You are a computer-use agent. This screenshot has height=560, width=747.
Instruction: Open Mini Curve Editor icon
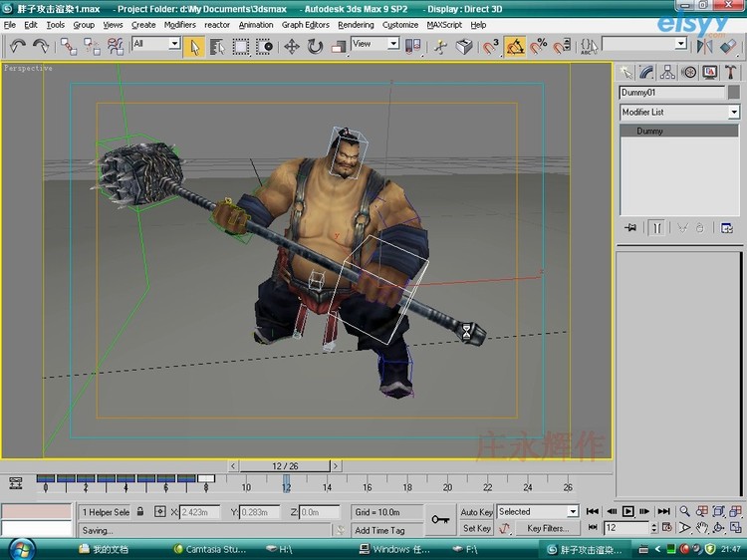15,483
